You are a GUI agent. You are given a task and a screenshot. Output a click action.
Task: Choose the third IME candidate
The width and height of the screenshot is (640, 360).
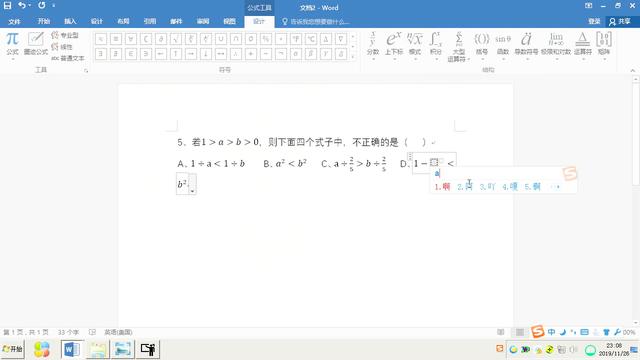[x=487, y=187]
